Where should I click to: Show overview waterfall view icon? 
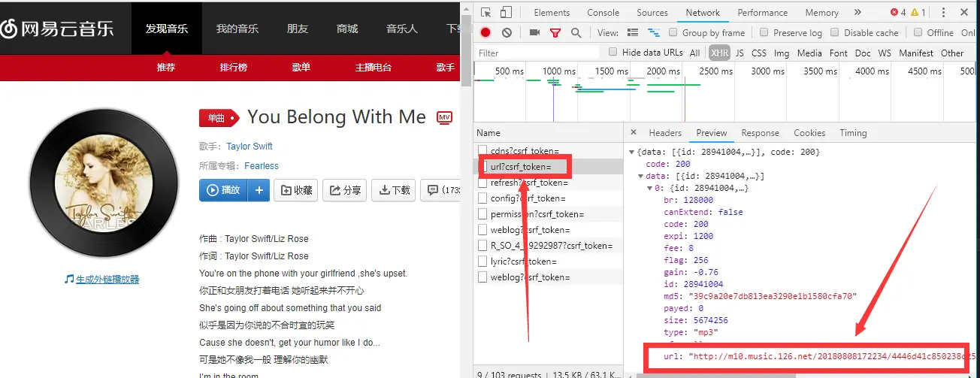(x=654, y=32)
